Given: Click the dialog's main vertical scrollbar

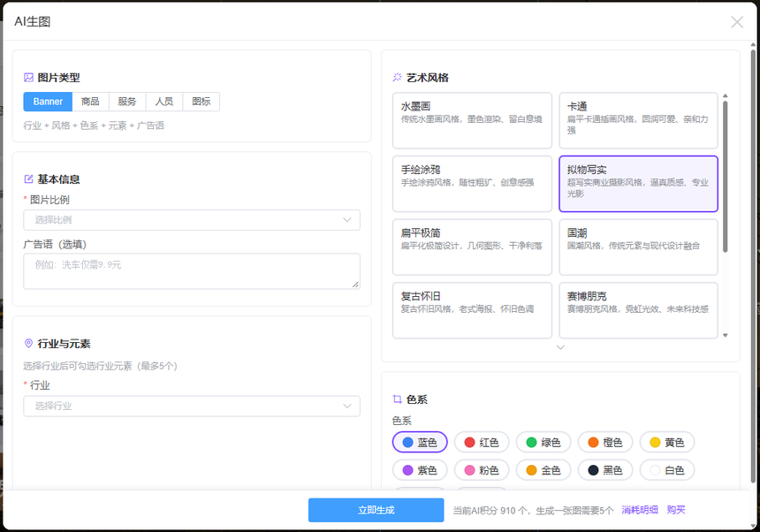Looking at the screenshot, I should point(753,267).
